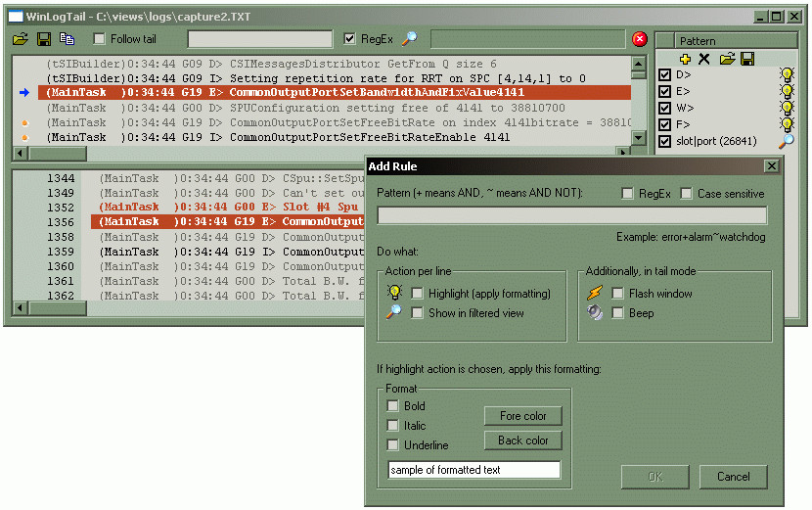Click upper pane horizontal scroll left arrow
The height and width of the screenshot is (510, 812).
click(21, 153)
